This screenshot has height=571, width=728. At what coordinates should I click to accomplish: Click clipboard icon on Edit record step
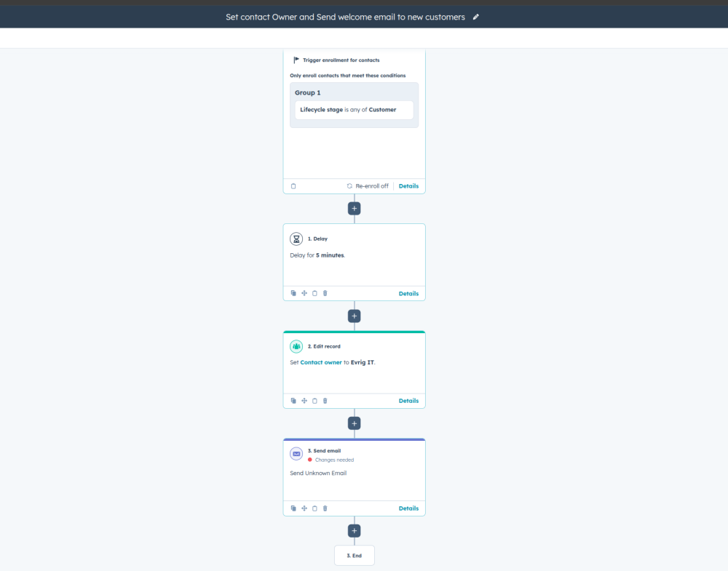[314, 401]
